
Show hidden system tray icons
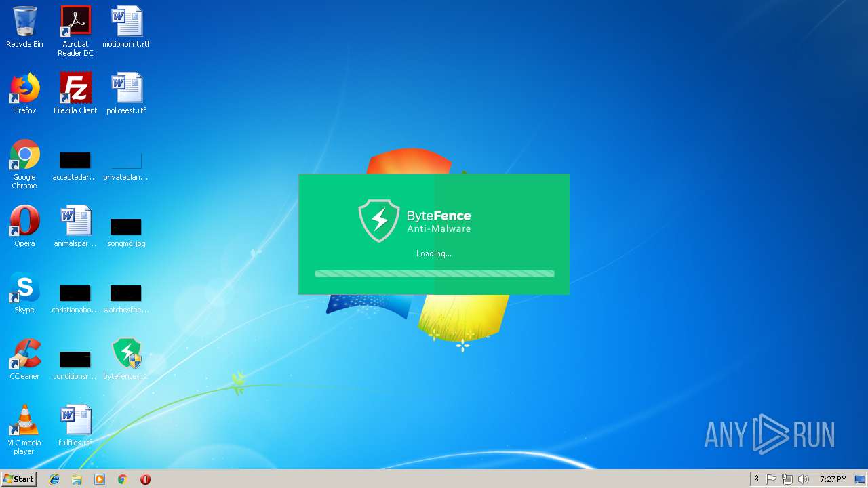[x=757, y=479]
